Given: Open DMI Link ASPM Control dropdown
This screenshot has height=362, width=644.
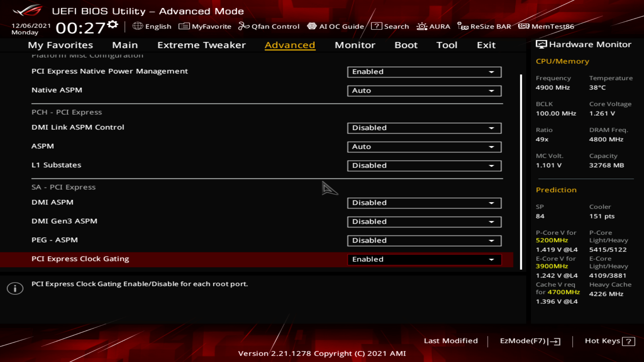Looking at the screenshot, I should [424, 128].
